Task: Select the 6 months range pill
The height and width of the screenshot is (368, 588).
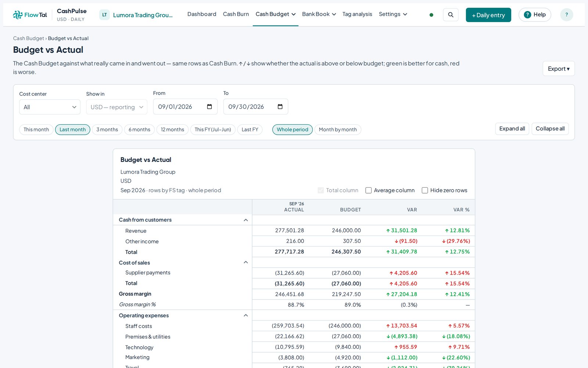Action: (x=139, y=130)
